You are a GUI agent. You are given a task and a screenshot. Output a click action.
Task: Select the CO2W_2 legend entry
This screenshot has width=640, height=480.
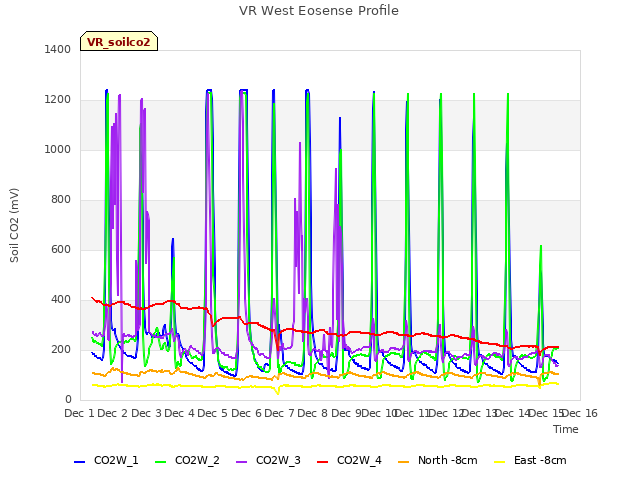(x=187, y=460)
